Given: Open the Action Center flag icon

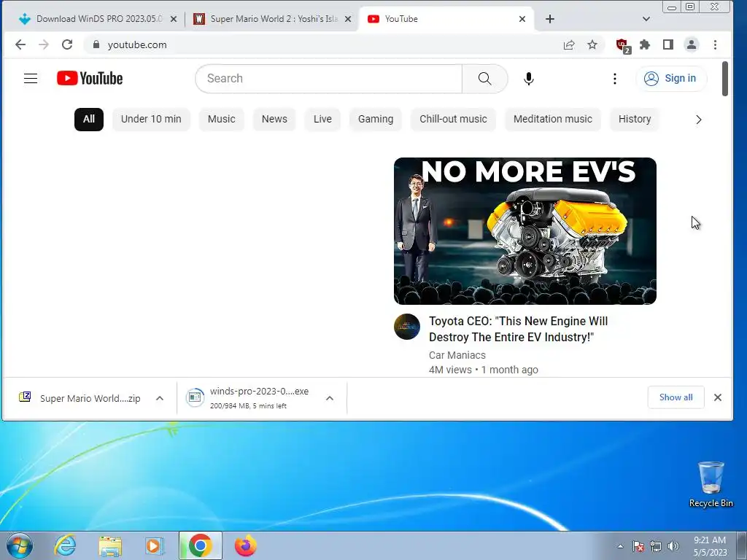Looking at the screenshot, I should [x=638, y=546].
